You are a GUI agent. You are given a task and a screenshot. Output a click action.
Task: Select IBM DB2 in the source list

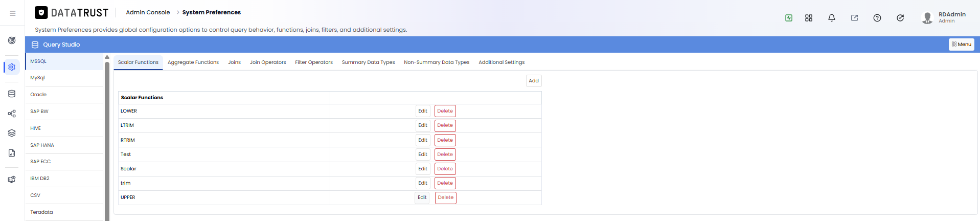[x=64, y=179]
